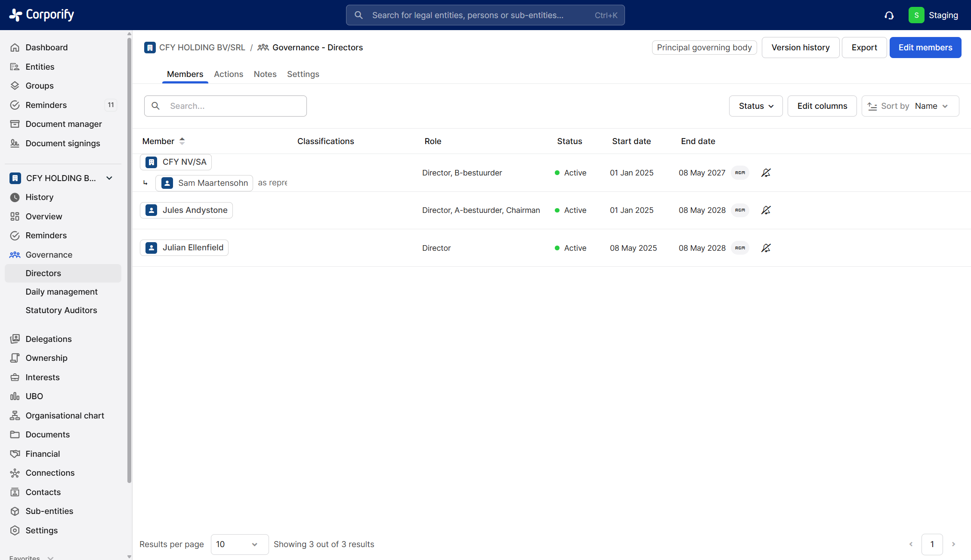Toggle reminder bell for Julian Ellenfield
The width and height of the screenshot is (971, 560).
coord(766,248)
